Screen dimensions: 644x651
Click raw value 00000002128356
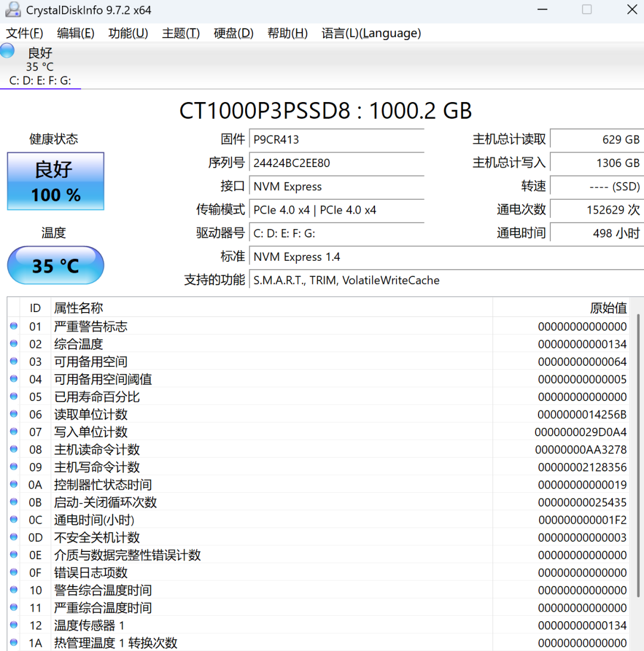pos(582,467)
